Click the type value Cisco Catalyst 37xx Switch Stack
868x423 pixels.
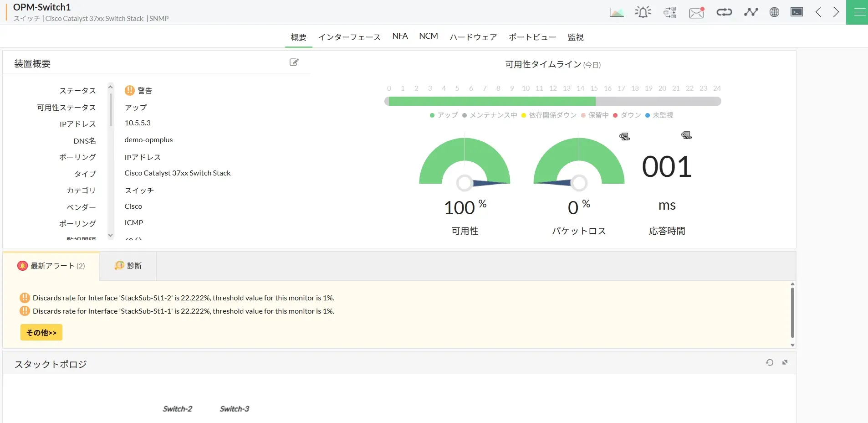(x=178, y=173)
